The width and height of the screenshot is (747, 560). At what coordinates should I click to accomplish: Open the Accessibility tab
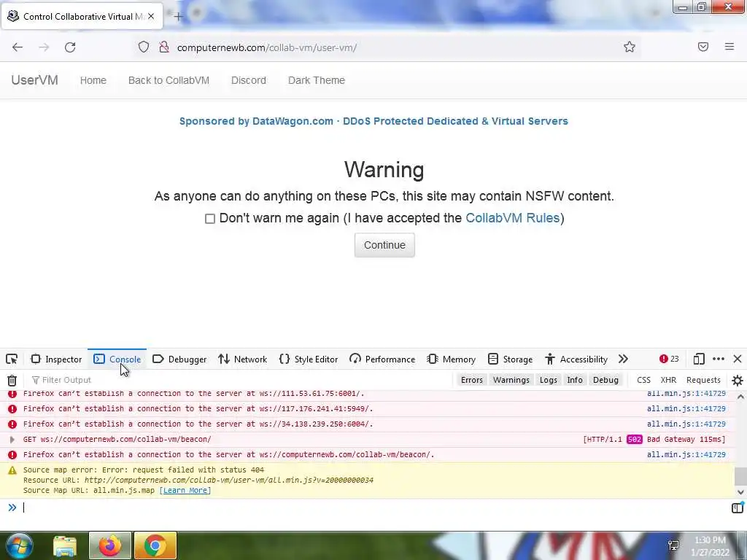click(x=576, y=359)
